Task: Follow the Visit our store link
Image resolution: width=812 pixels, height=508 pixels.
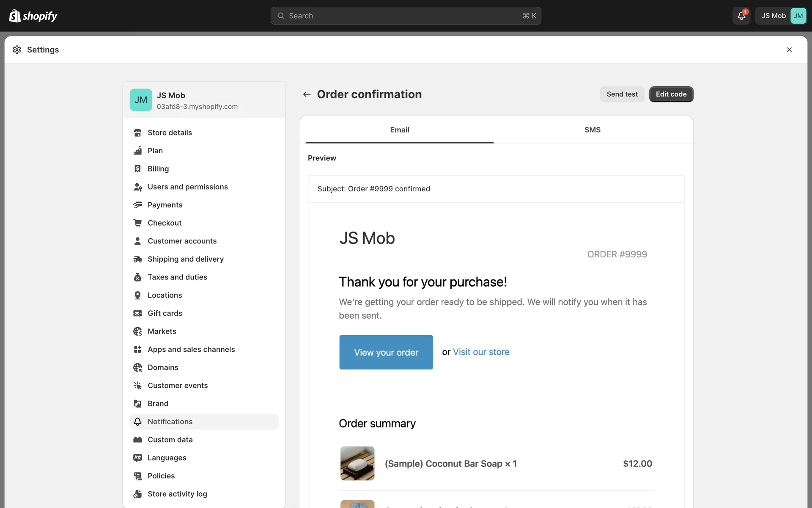Action: (x=481, y=352)
